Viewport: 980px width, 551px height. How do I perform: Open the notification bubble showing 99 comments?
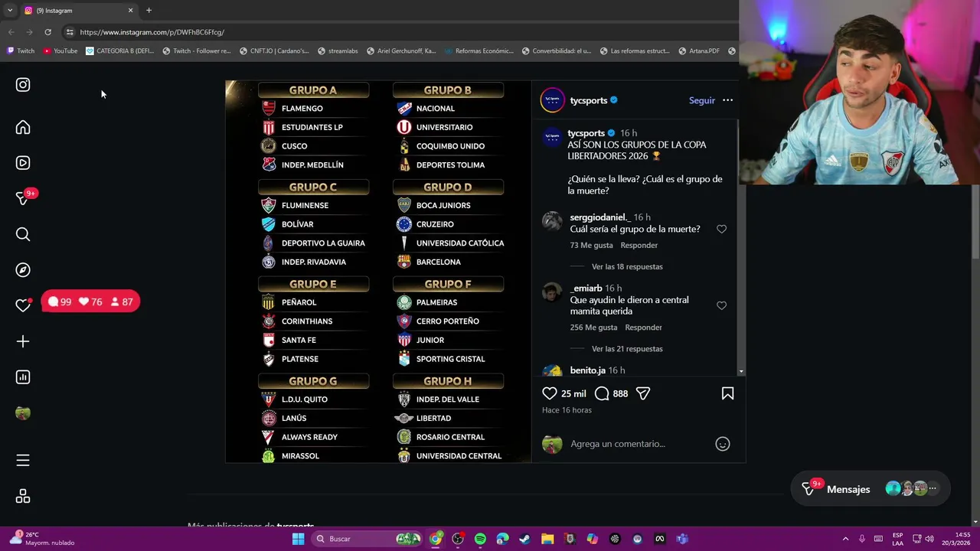click(60, 302)
